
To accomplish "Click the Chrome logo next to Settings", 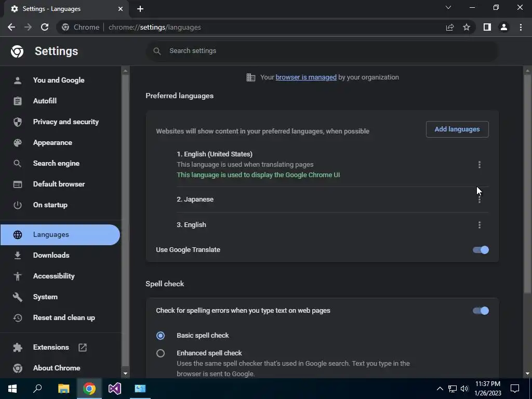I will (17, 51).
